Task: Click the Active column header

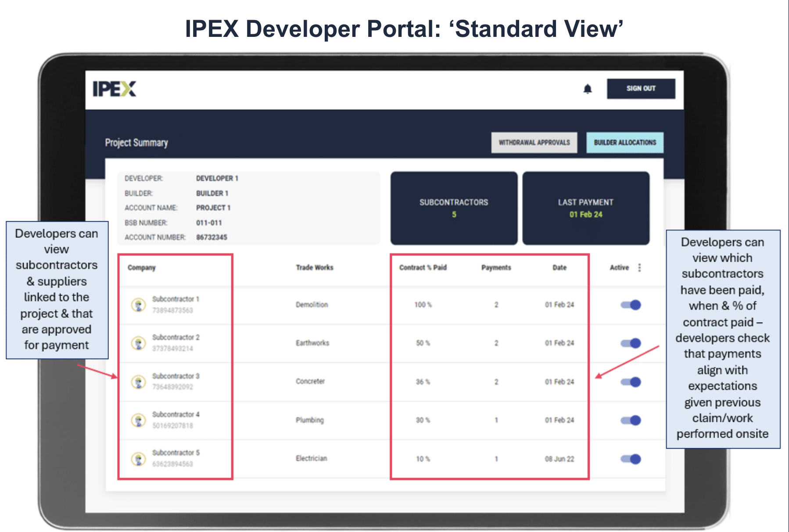Action: pos(619,267)
